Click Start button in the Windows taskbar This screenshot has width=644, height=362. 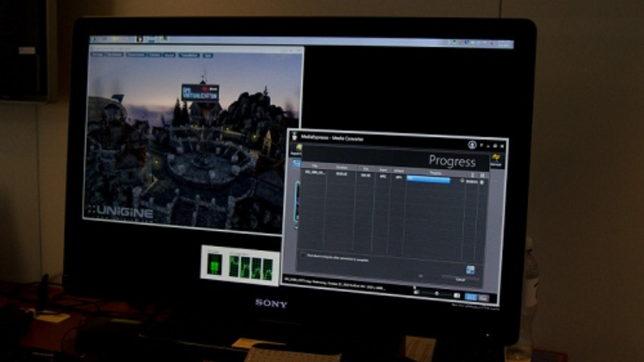[94, 39]
